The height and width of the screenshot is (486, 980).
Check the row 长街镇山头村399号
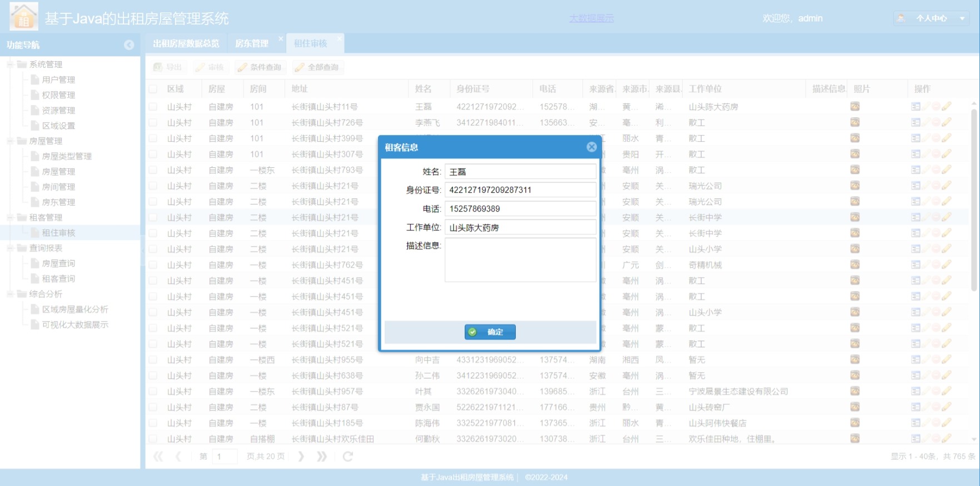(153, 138)
